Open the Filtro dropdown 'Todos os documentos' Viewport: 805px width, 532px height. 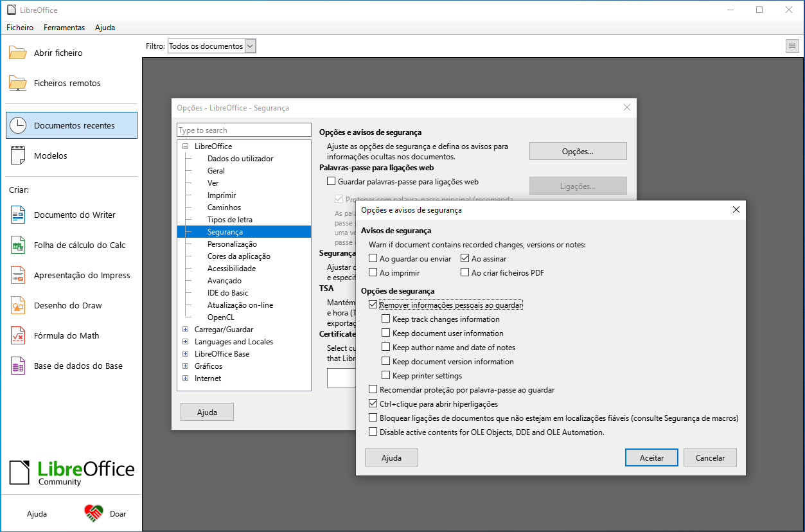tap(211, 46)
